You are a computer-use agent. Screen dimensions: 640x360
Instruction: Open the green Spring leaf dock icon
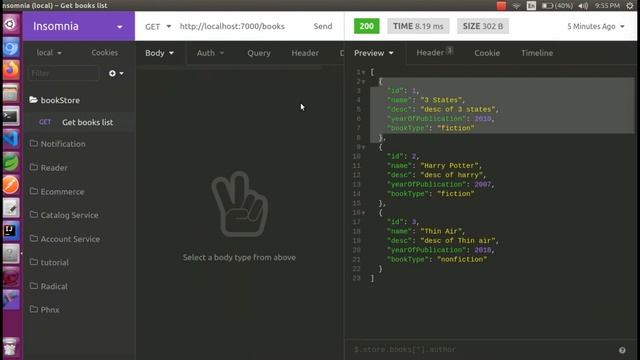pyautogui.click(x=11, y=162)
